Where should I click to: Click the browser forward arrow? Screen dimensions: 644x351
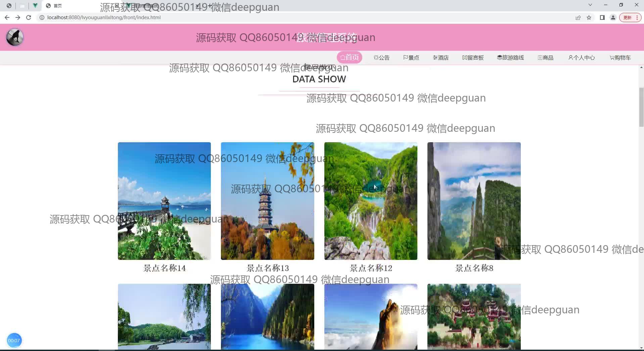[18, 17]
